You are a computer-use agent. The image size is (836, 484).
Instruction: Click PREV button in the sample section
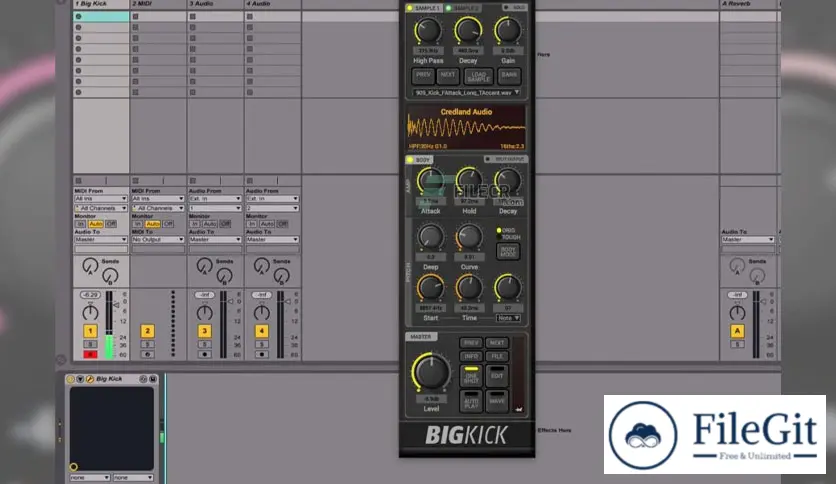click(423, 76)
